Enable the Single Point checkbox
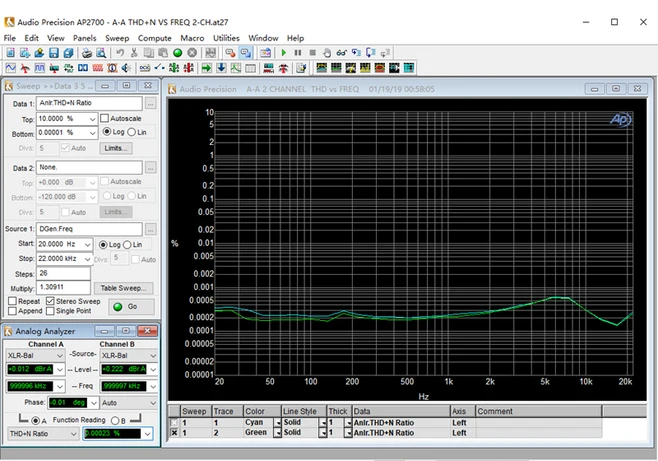The width and height of the screenshot is (658, 461). (50, 311)
